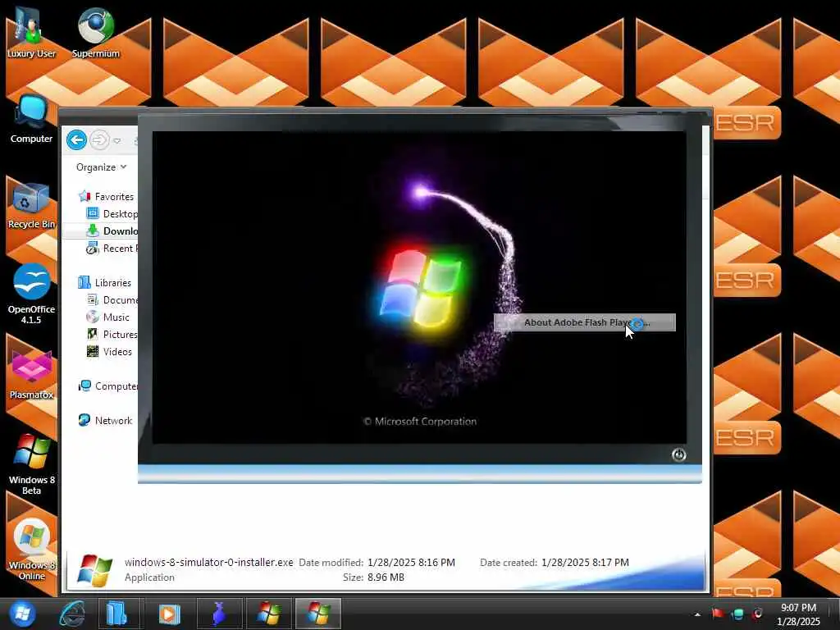Open Internet Explorer from the taskbar
The image size is (840, 630).
click(x=72, y=614)
